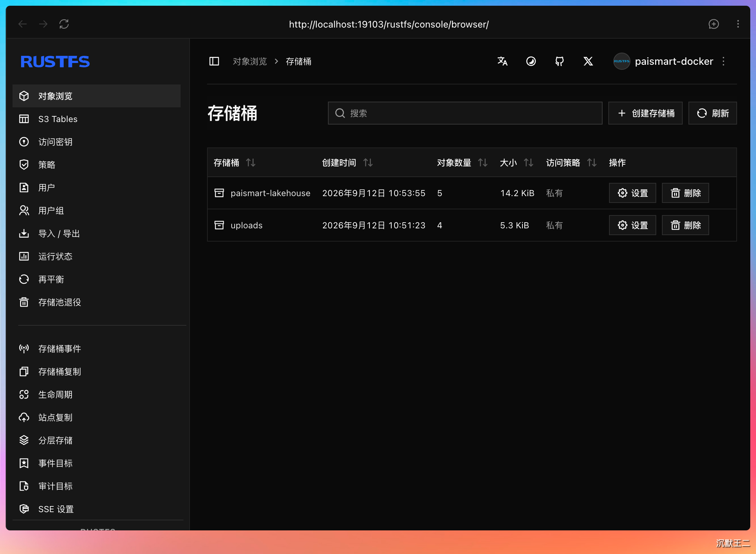Screen dimensions: 756x554
Task: Sort buckets by 对象数量 column
Action: pos(483,163)
